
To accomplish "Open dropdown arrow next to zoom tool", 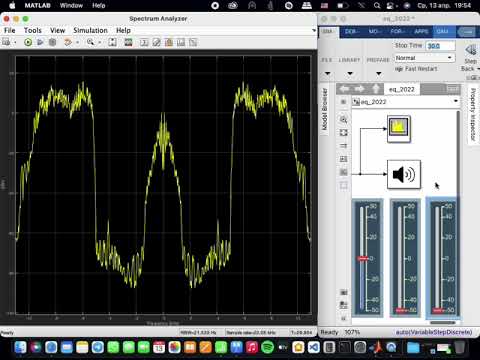I will [99, 43].
